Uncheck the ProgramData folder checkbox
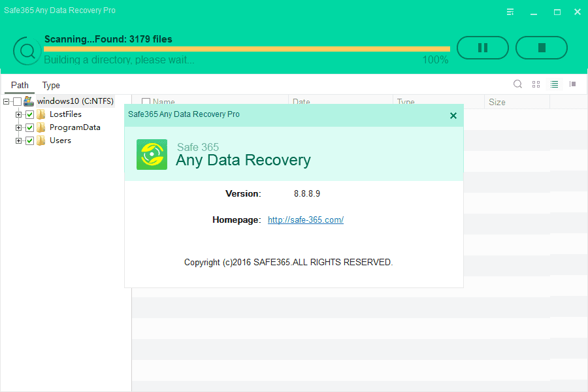Image resolution: width=588 pixels, height=392 pixels. point(29,127)
